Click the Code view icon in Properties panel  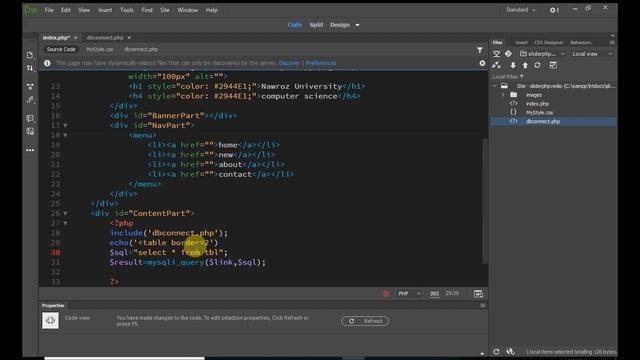(x=50, y=320)
